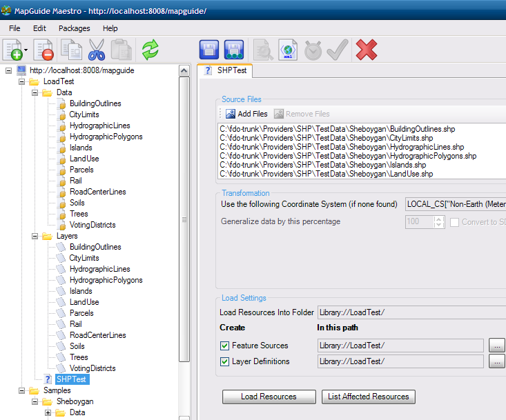
Task: Click the Cut scissors toolbar icon
Action: point(97,50)
